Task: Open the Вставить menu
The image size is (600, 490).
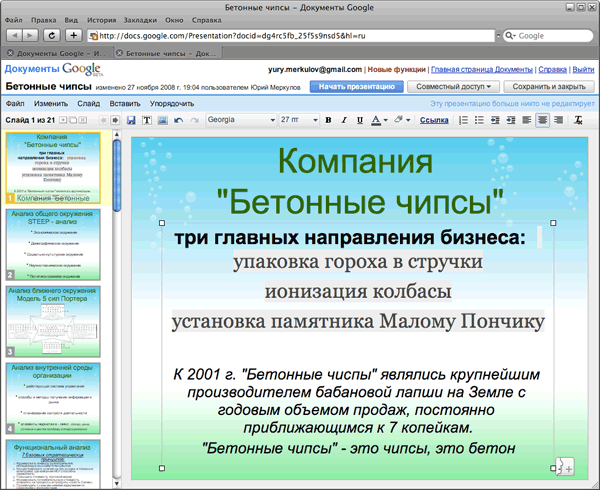Action: [125, 104]
